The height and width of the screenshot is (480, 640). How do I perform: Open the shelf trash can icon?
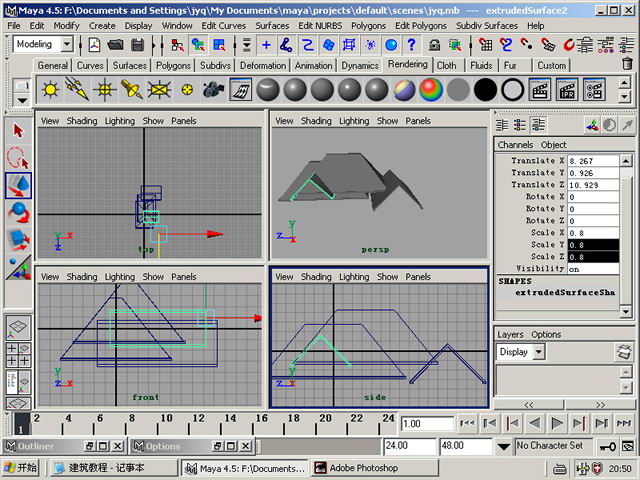pos(627,64)
